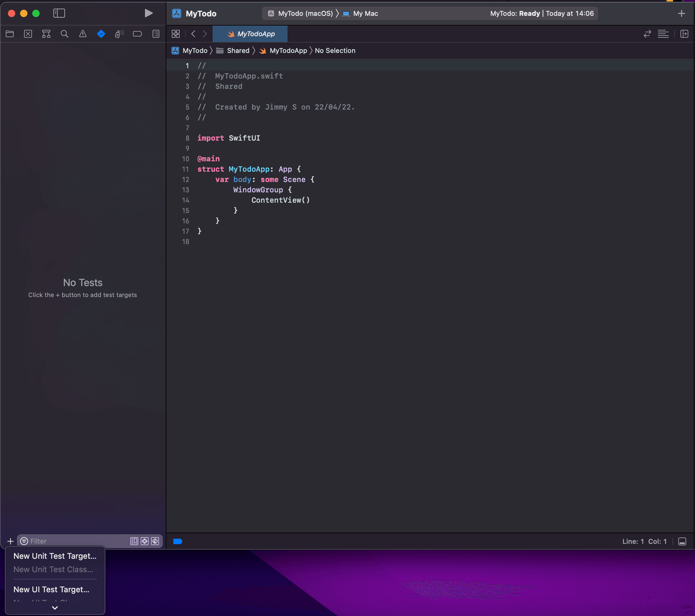This screenshot has width=695, height=616.
Task: Open the Report navigator icon
Action: coord(156,34)
